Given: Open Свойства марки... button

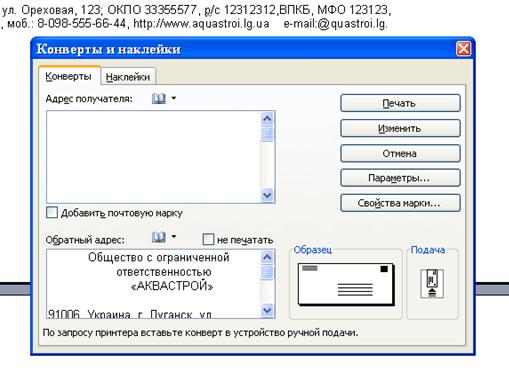Looking at the screenshot, I should coord(400,203).
